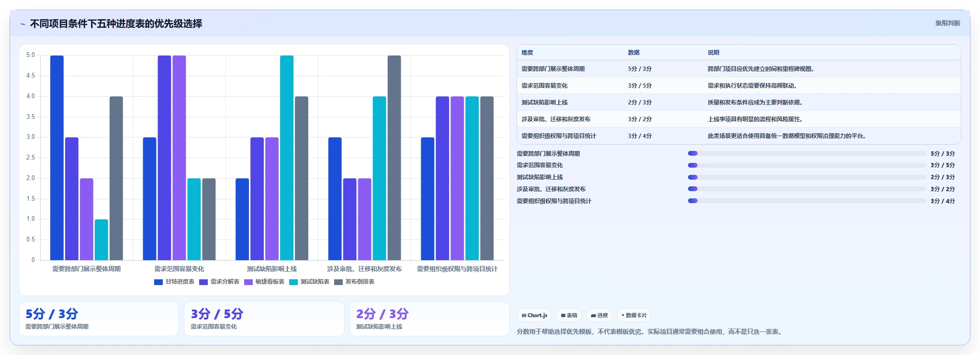Viewport: 980px width, 355px height.
Task: Toggle the 测试缺陷表 legend item
Action: click(309, 282)
